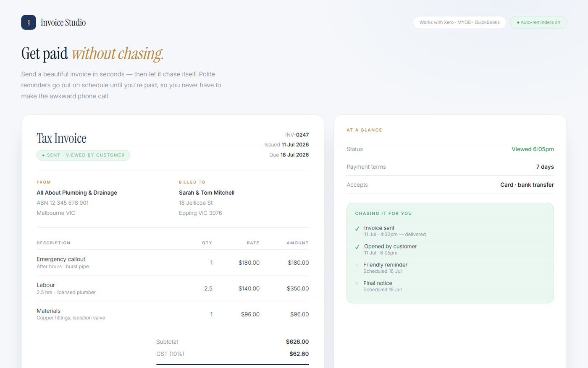Click ABN 12 345 678 901
Screen dimensions: 588x368
click(x=63, y=203)
